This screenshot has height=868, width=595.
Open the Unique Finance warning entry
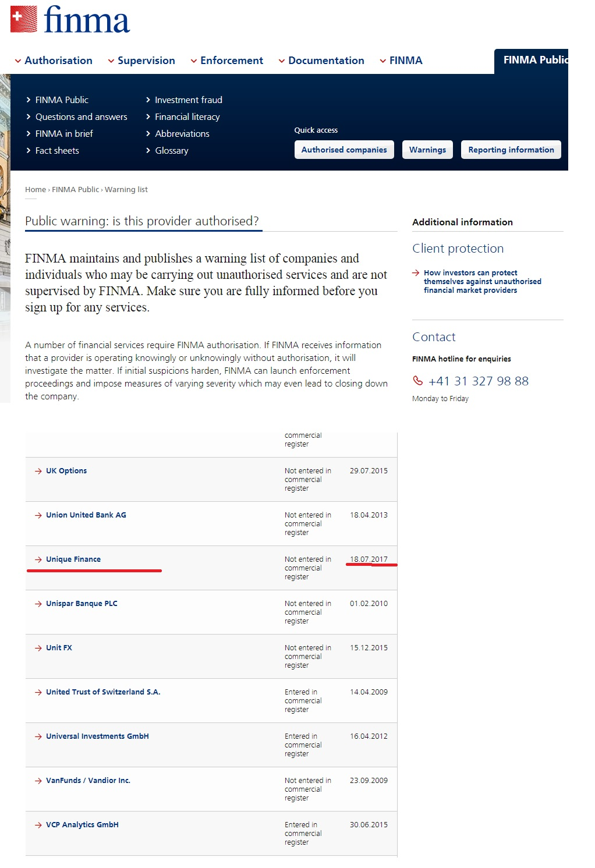(73, 559)
